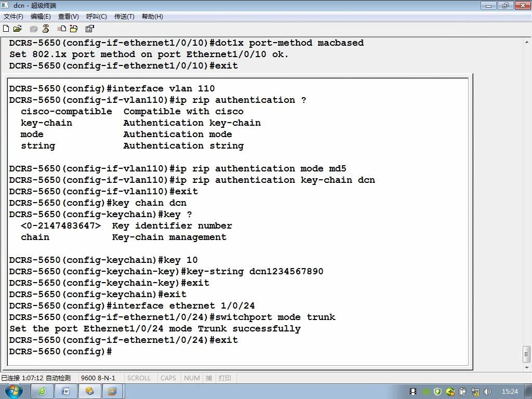
Task: Click the Disconnect phone toolbar icon
Action: tap(46, 29)
